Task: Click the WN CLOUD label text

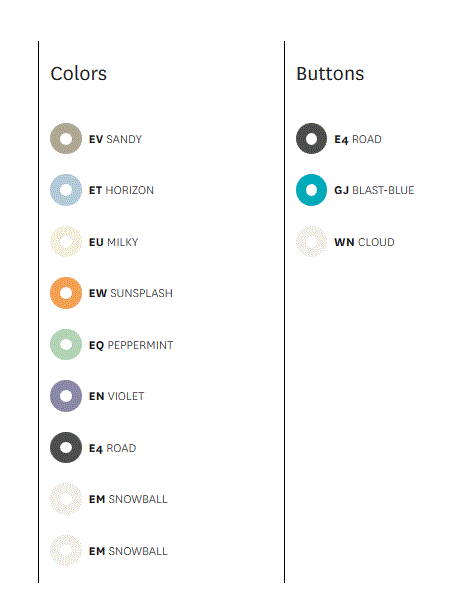Action: [x=364, y=242]
